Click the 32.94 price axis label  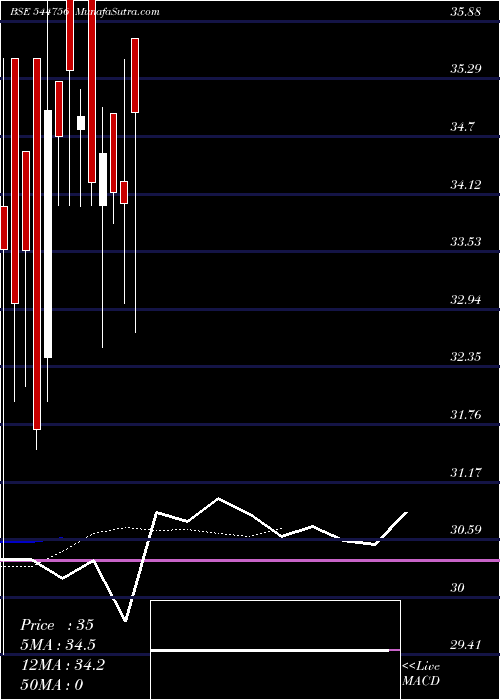[465, 300]
